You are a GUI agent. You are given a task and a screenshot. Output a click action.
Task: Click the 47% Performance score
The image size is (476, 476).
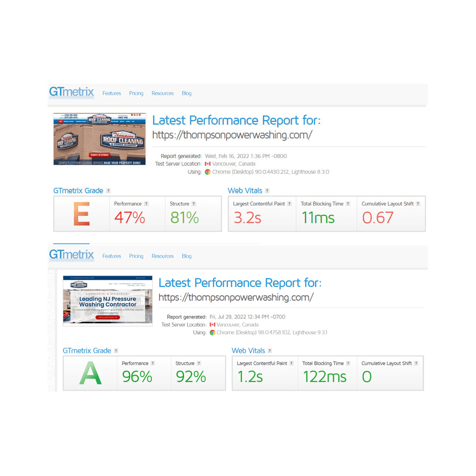click(x=129, y=218)
